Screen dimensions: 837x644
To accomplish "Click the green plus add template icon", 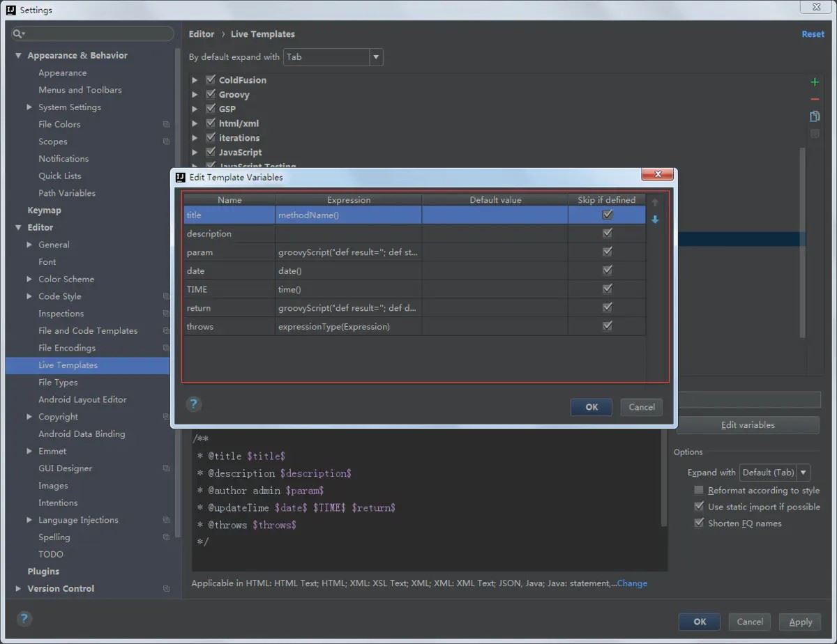I will click(x=814, y=82).
